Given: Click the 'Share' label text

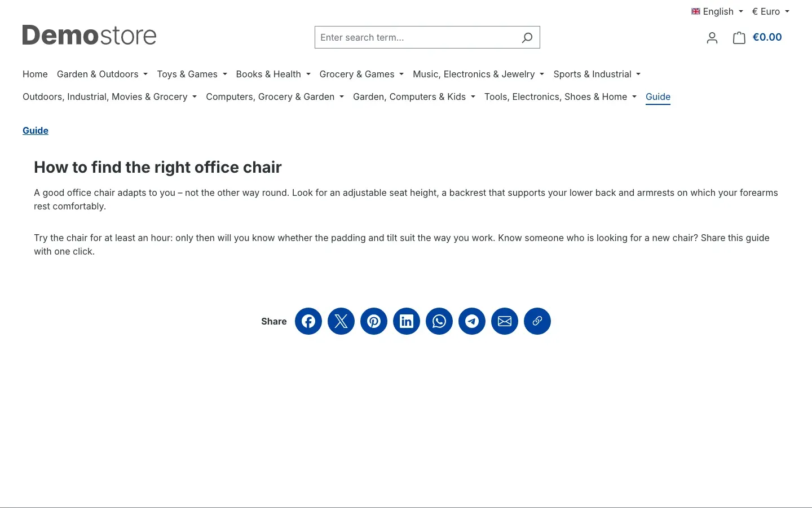Looking at the screenshot, I should click(x=274, y=321).
